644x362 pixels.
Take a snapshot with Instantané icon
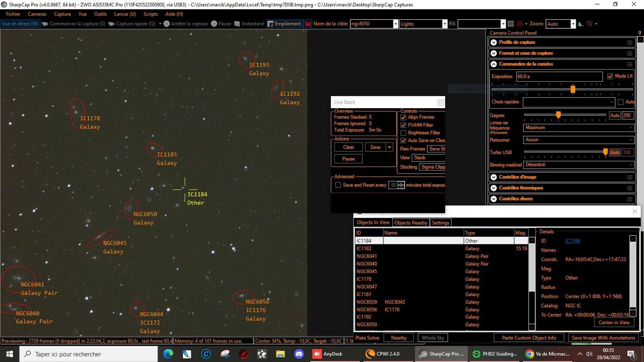[x=237, y=24]
